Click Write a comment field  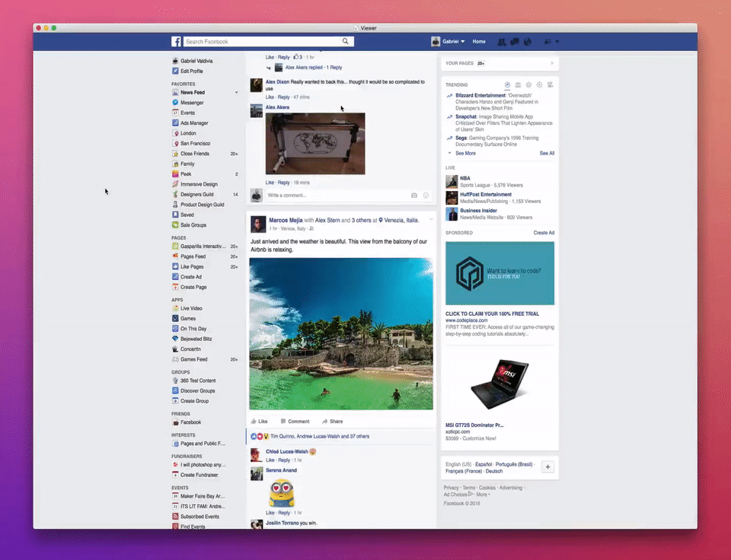pyautogui.click(x=337, y=196)
